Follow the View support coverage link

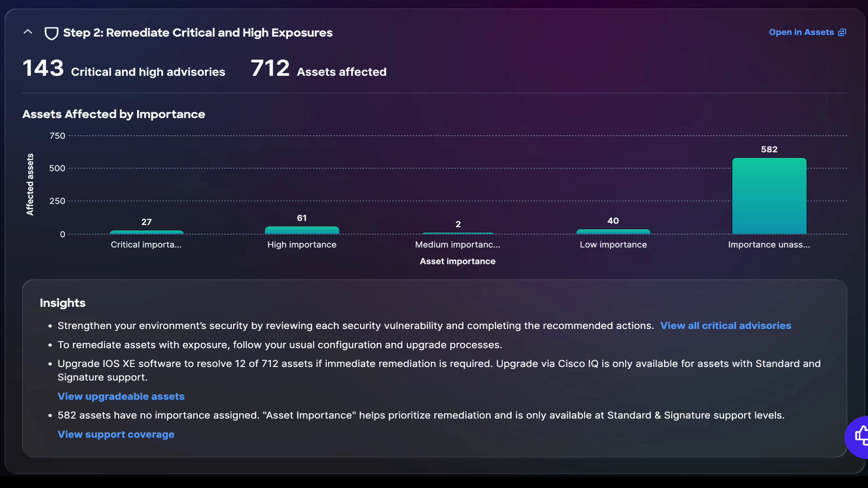tap(116, 434)
